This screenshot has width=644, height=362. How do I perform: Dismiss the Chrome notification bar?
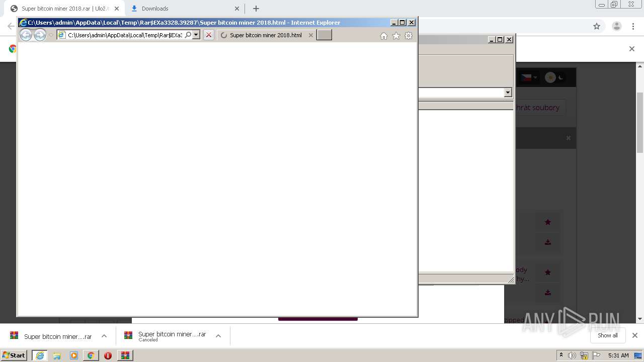632,49
